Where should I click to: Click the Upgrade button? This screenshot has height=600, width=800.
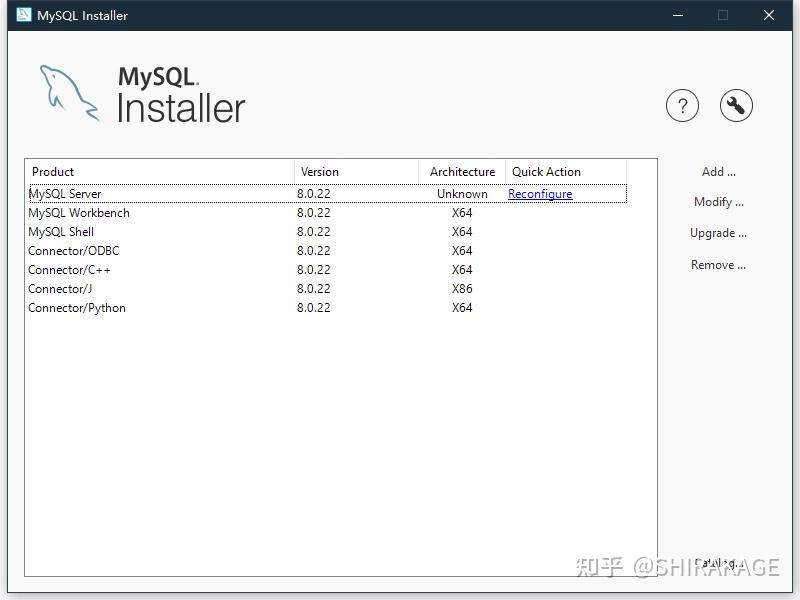719,233
